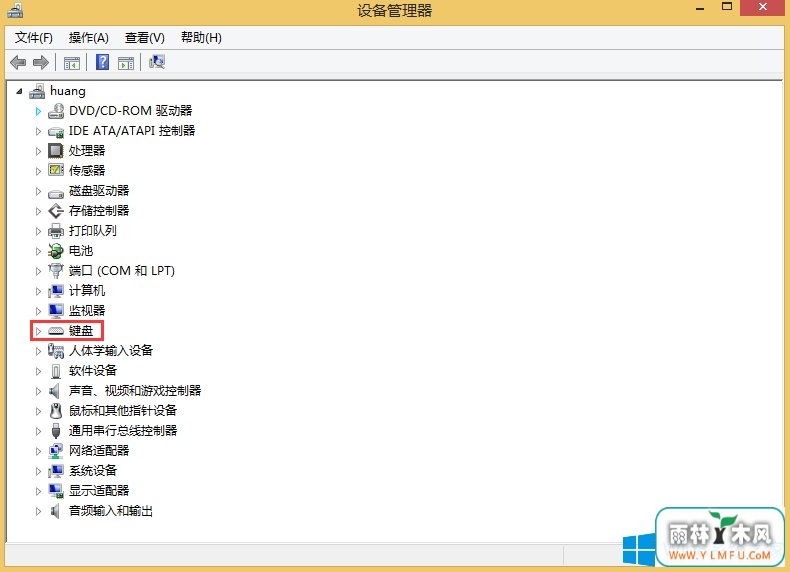Expand the 键盘 node arrow
The image size is (790, 572).
tap(38, 331)
